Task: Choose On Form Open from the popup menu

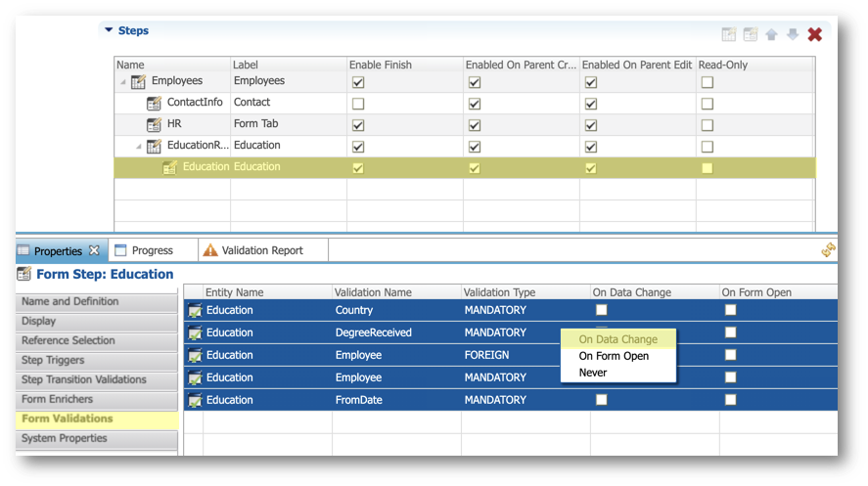Action: [x=614, y=356]
